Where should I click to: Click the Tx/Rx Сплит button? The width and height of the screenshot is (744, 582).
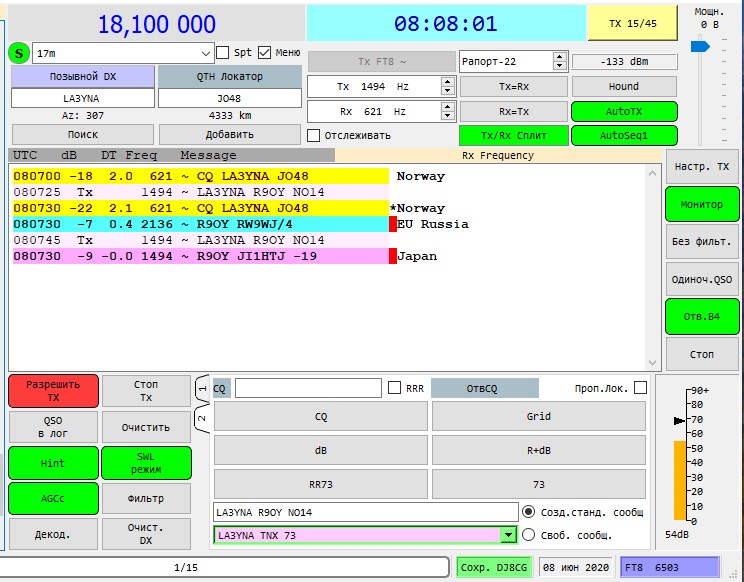point(511,135)
